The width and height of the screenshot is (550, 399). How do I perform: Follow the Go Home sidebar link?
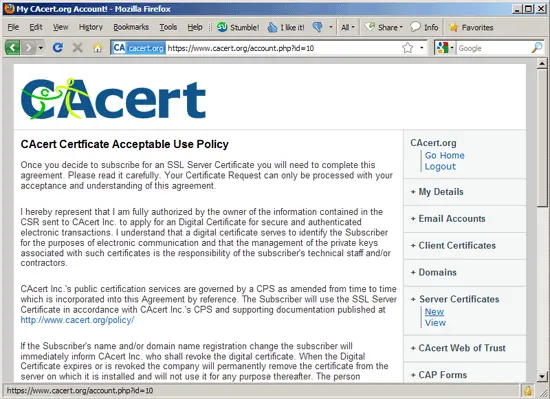[444, 155]
